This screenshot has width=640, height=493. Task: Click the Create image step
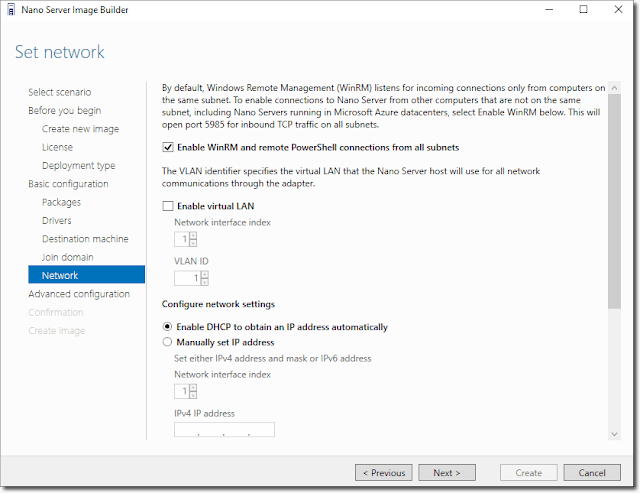point(57,331)
